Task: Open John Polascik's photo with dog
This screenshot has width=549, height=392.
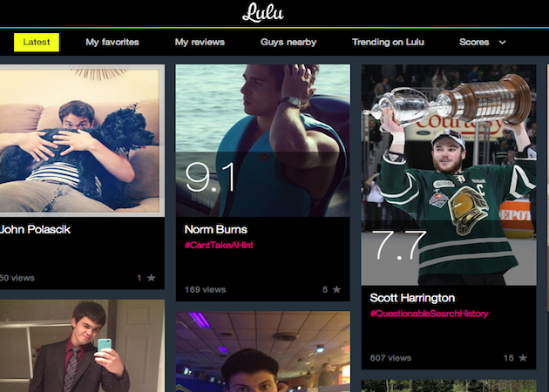Action: point(82,140)
